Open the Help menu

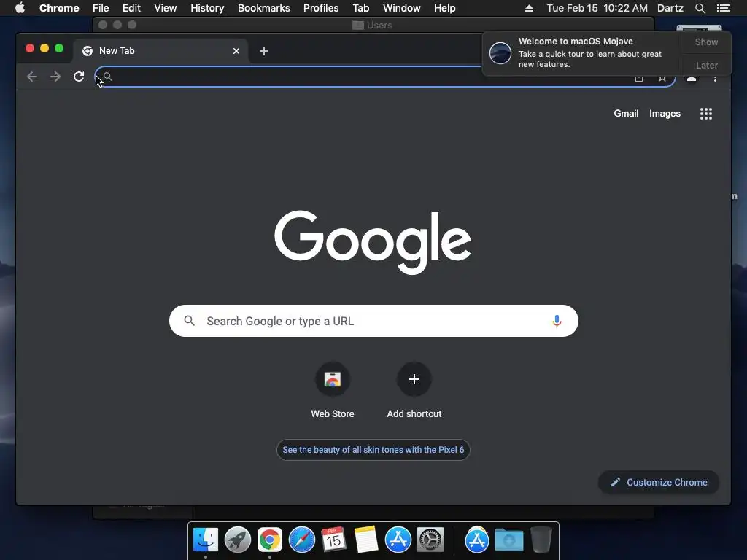(x=444, y=8)
